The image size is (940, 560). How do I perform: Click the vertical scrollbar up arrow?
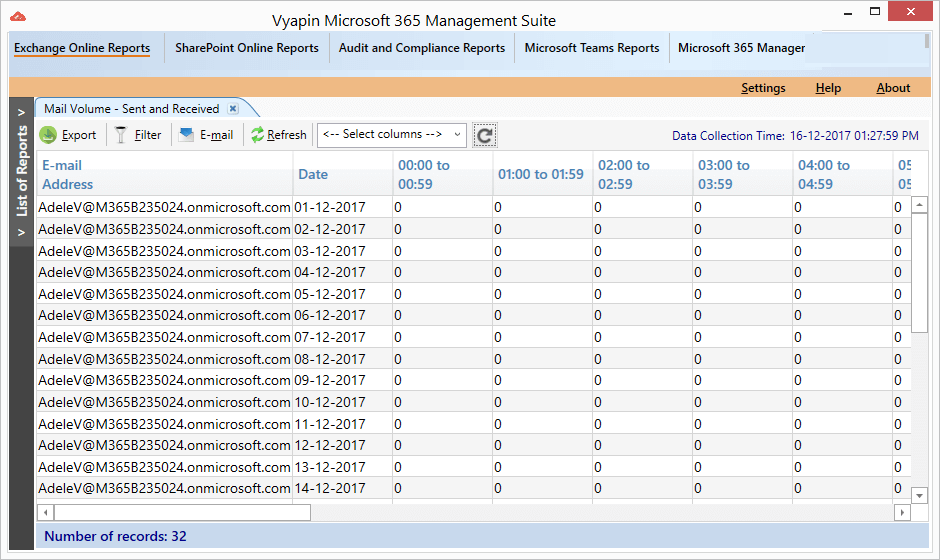[919, 204]
